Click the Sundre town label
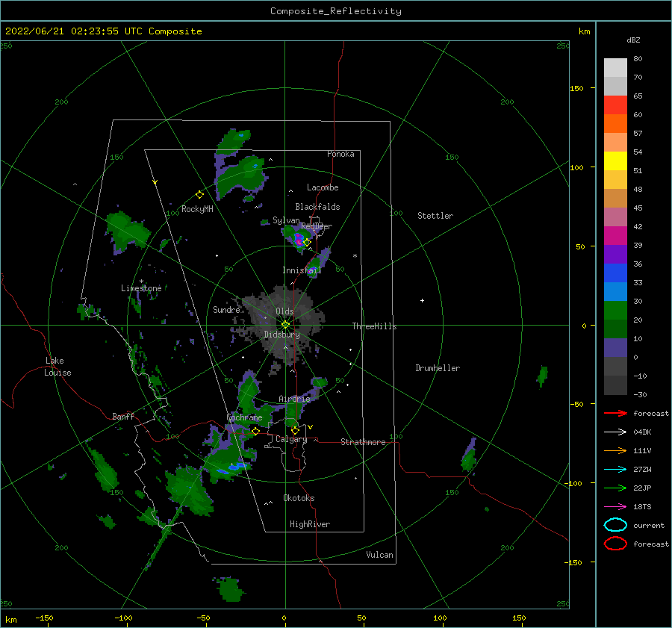Viewport: 672px width, 628px height. click(226, 309)
